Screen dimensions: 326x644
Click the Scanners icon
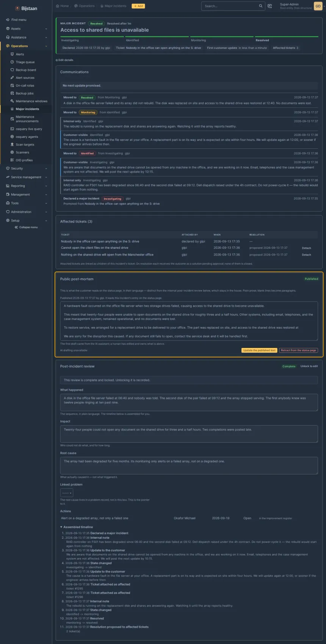(13, 152)
